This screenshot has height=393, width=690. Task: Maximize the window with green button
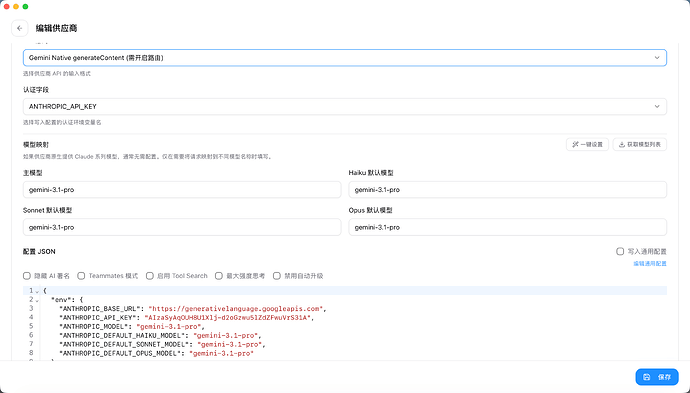(26, 6)
